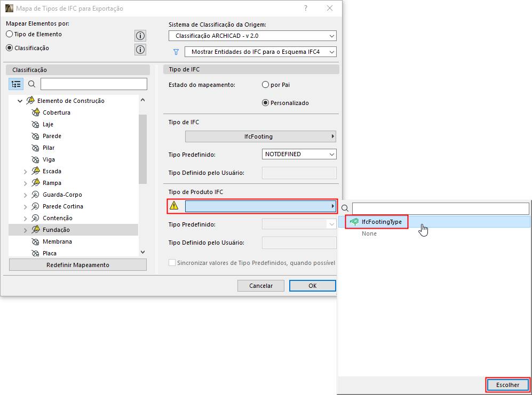Viewport: 532px width, 395px height.
Task: Select the Membrana tree row
Action: click(x=73, y=242)
